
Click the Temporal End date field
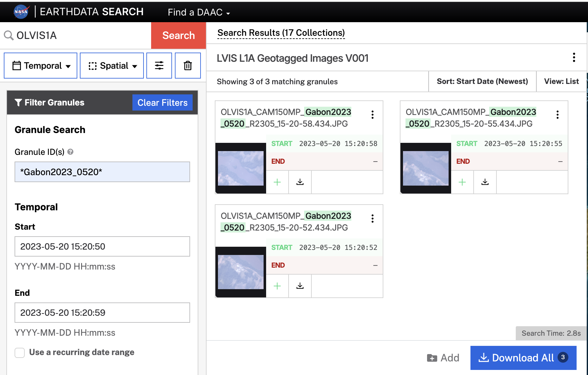(102, 313)
